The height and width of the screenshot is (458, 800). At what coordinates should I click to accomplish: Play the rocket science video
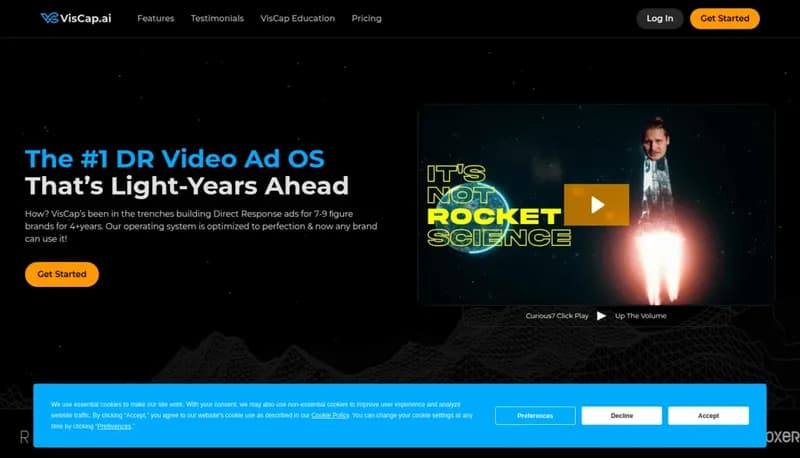(596, 205)
